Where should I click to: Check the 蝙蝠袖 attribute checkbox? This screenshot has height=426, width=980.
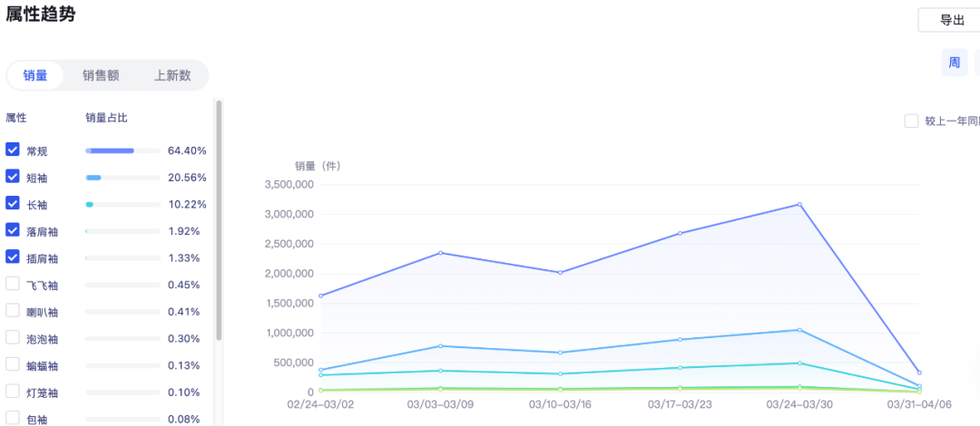(x=13, y=364)
